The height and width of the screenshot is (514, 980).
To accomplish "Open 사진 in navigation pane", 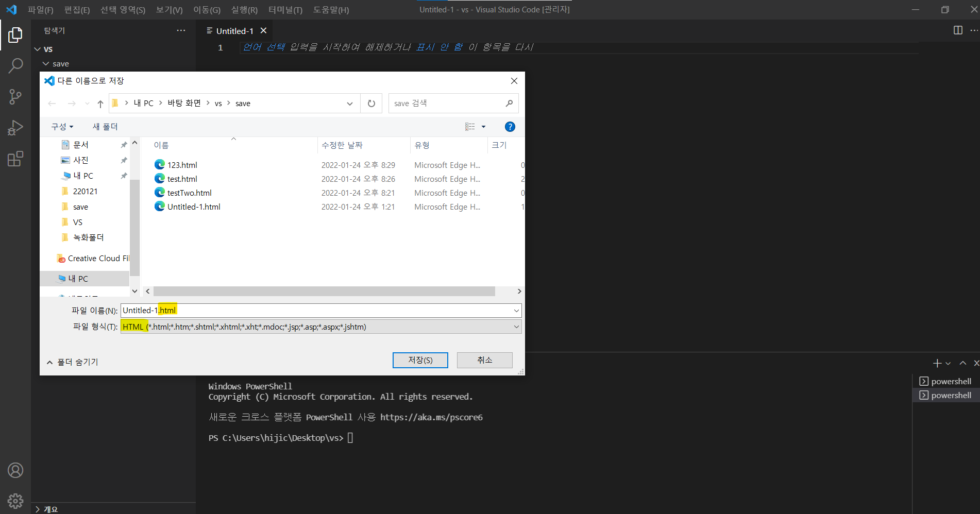I will (x=80, y=160).
